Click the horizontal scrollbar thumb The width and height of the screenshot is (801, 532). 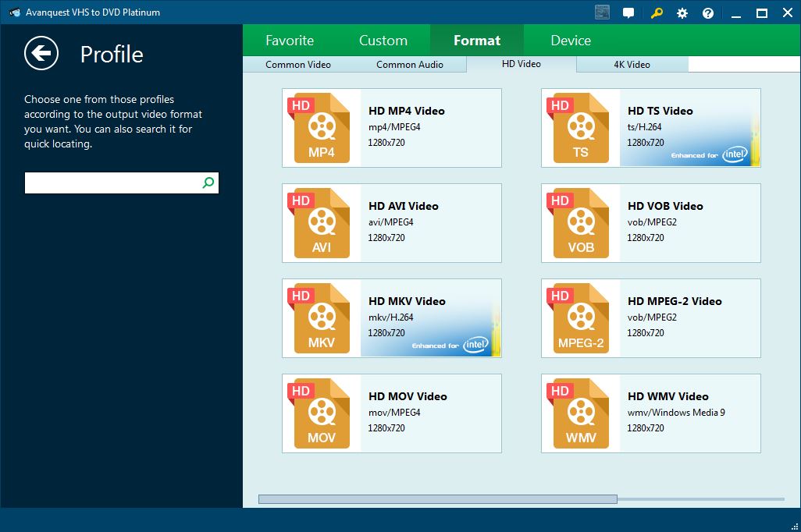pyautogui.click(x=438, y=498)
